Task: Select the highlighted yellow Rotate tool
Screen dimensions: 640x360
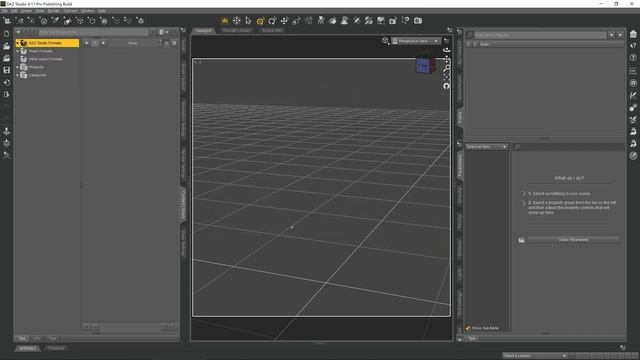Action: (260, 20)
